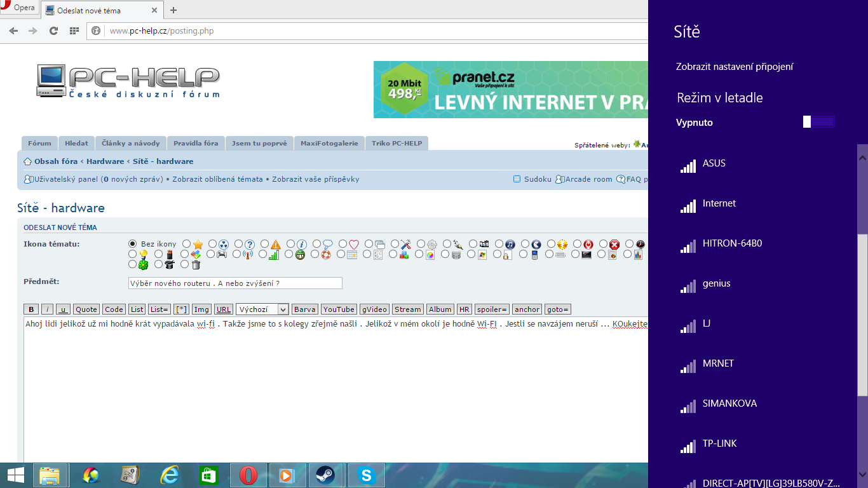Screen dimensions: 868x488
Task: Open the 'Obsah fóra' breadcrumb link
Action: [x=56, y=161]
